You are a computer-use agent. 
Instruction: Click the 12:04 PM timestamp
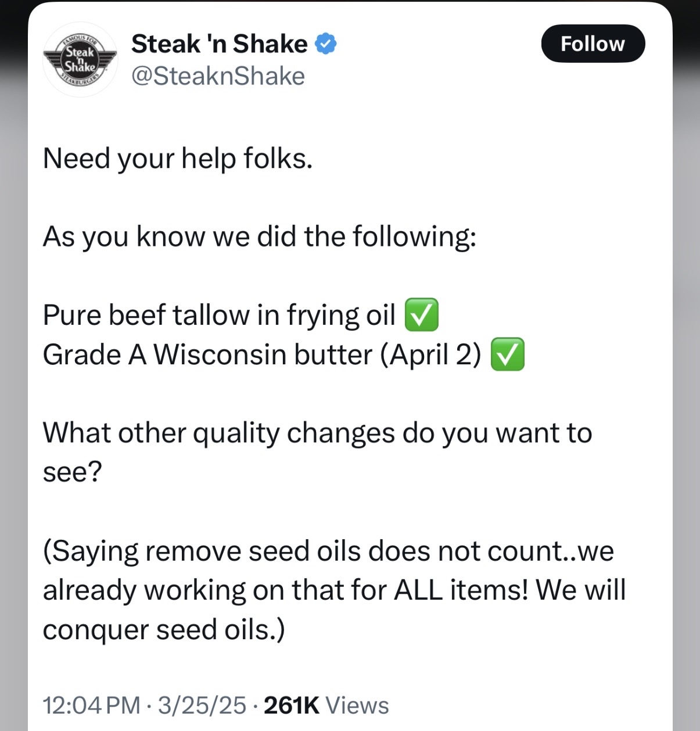tap(92, 705)
